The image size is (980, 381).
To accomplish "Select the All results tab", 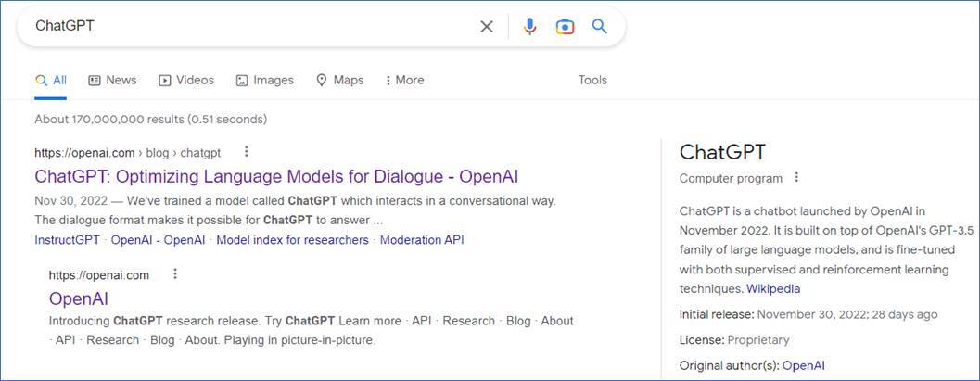I will pos(51,81).
